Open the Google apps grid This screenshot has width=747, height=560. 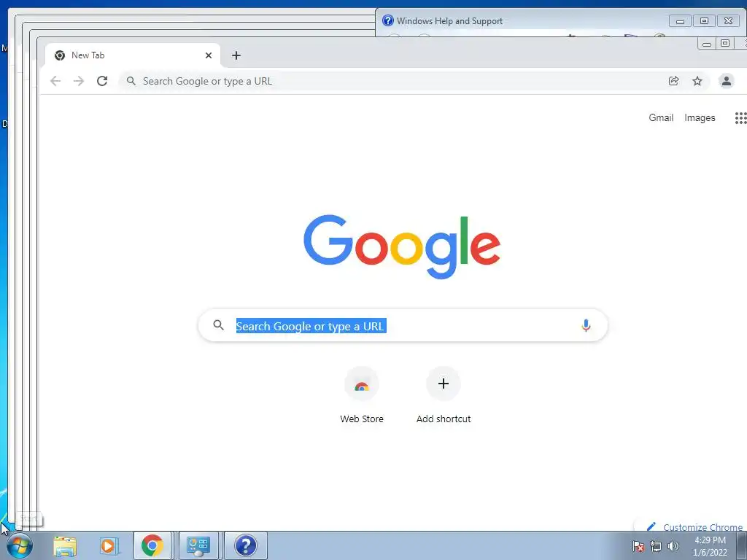pos(740,117)
